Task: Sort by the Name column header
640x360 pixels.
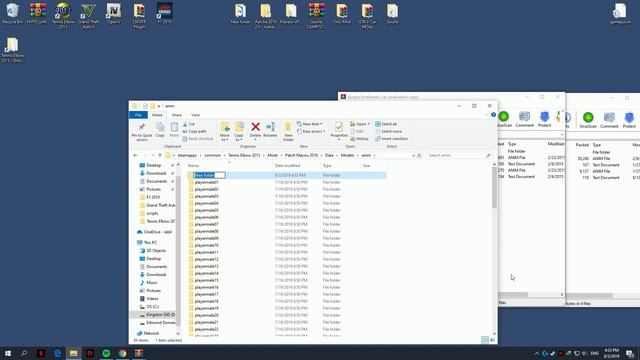Action: (229, 166)
